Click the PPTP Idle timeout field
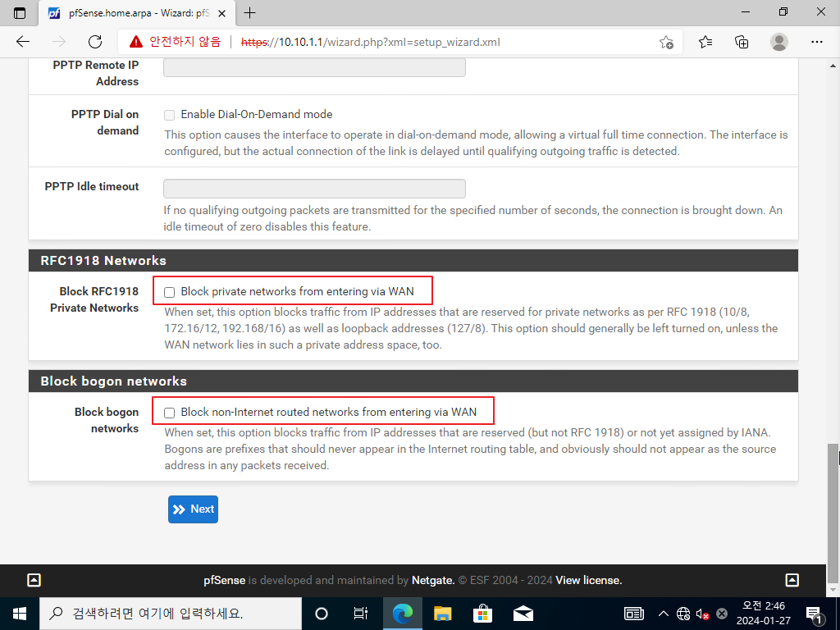The width and height of the screenshot is (840, 630). (x=314, y=189)
